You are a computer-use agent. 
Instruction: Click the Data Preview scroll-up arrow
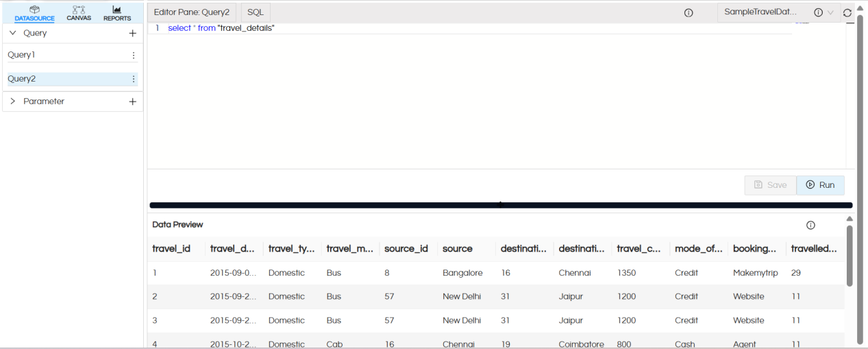(850, 219)
